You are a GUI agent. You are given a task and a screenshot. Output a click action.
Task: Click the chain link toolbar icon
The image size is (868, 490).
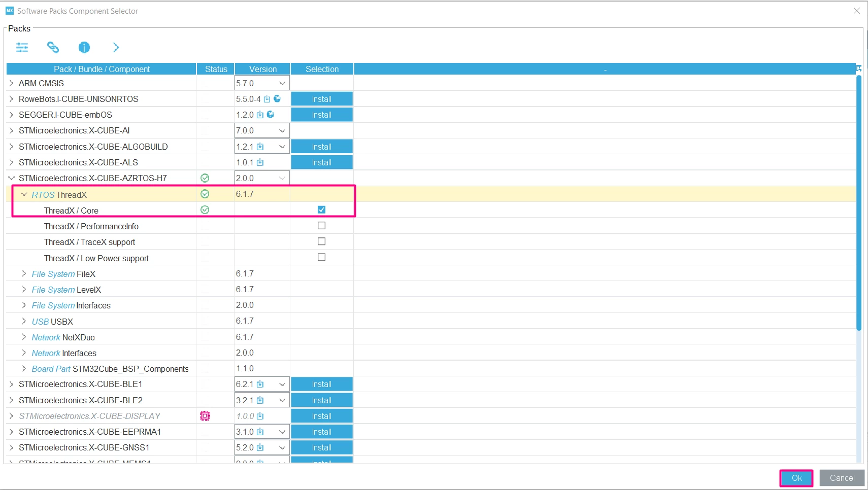(x=53, y=48)
